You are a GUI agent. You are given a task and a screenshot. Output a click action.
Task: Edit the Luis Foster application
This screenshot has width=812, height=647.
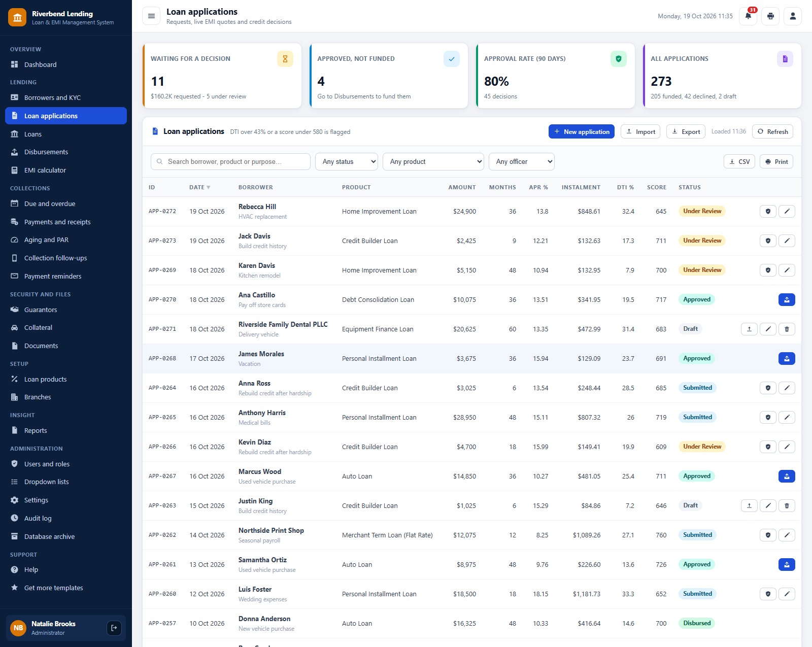(x=787, y=594)
